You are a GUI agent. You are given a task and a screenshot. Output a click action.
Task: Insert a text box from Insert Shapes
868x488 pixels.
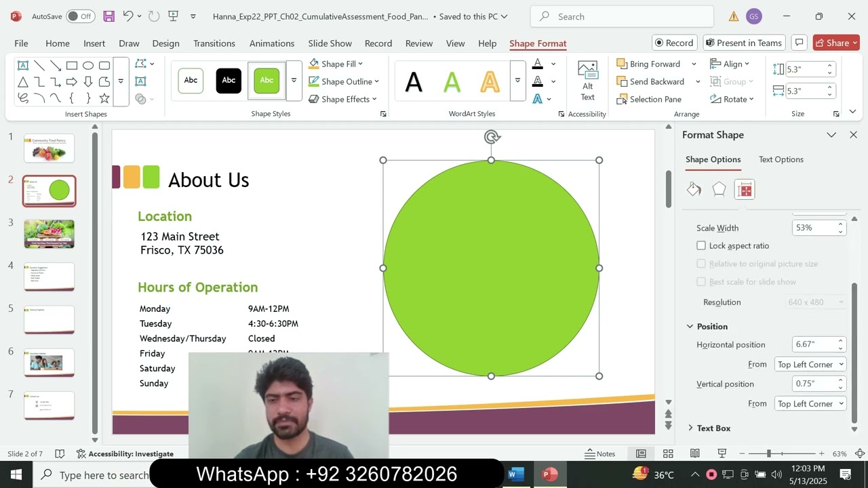click(140, 81)
